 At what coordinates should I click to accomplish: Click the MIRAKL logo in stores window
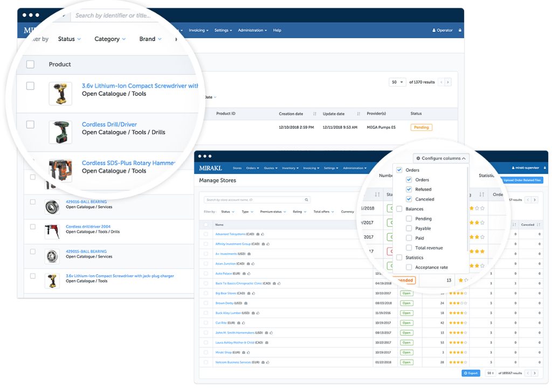[211, 168]
